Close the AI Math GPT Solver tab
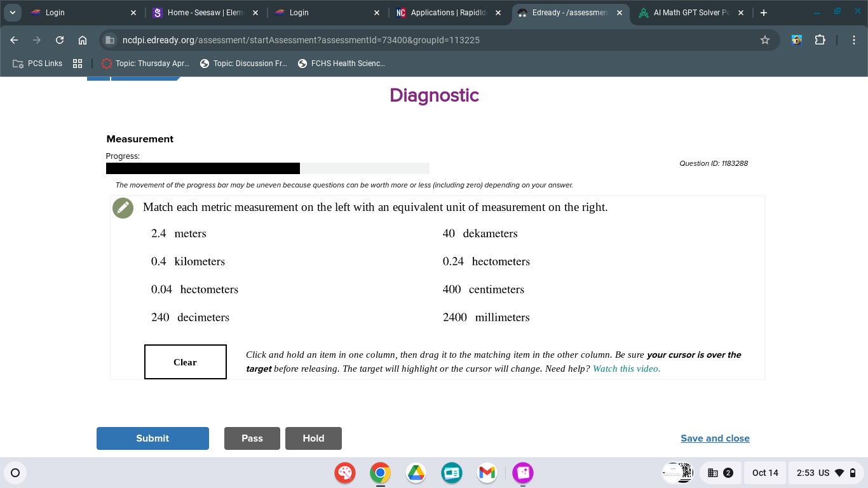 click(x=741, y=13)
